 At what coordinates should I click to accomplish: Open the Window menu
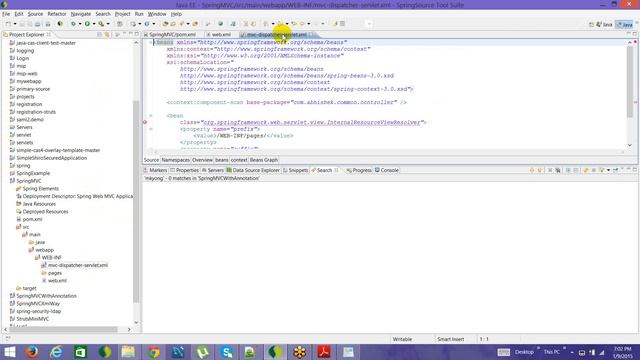pos(157,14)
